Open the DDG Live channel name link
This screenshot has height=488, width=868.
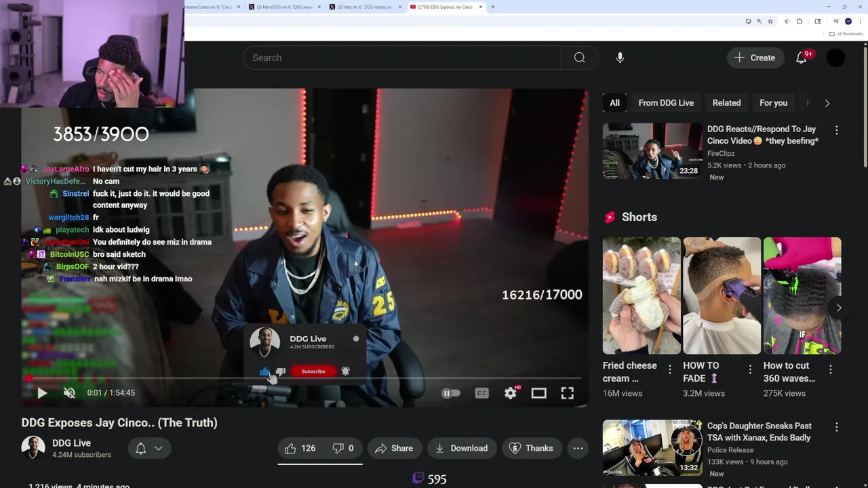coord(71,443)
